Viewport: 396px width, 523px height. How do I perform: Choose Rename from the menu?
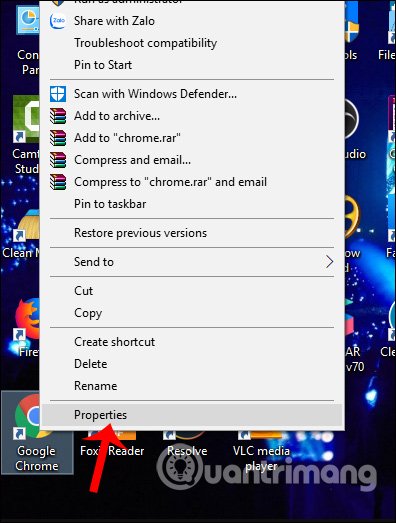[x=192, y=386]
